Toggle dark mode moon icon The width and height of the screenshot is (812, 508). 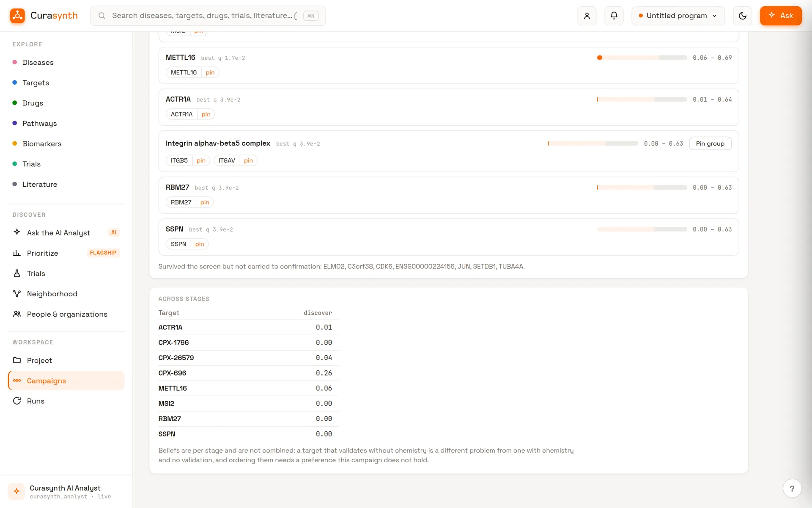click(743, 16)
